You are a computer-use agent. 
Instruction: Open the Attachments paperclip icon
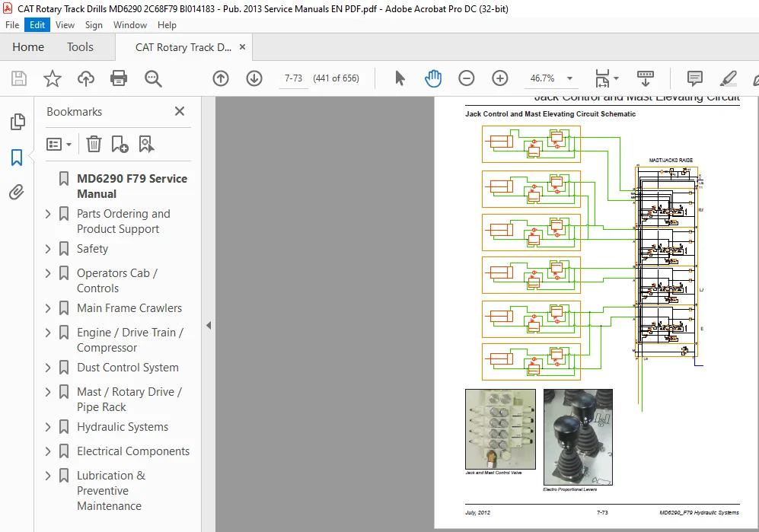(17, 193)
